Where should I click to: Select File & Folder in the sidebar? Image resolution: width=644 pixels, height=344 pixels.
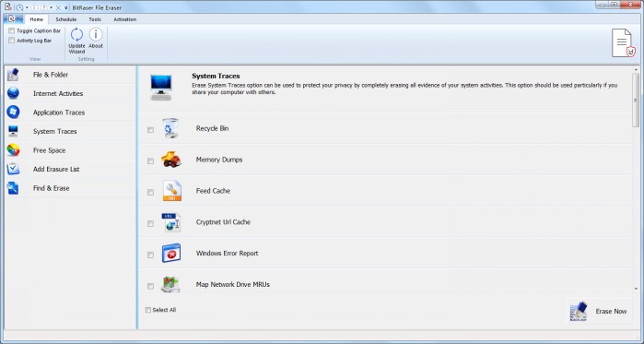click(x=71, y=75)
